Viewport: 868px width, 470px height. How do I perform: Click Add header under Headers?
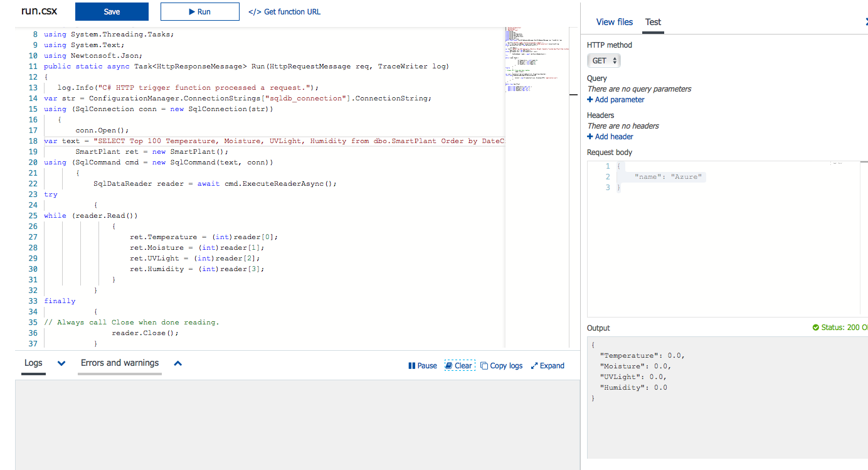610,137
